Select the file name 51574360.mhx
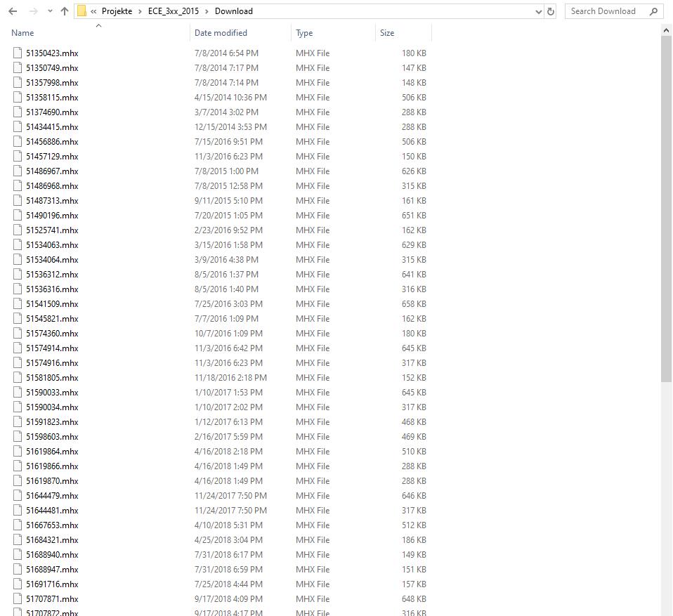 pos(52,333)
